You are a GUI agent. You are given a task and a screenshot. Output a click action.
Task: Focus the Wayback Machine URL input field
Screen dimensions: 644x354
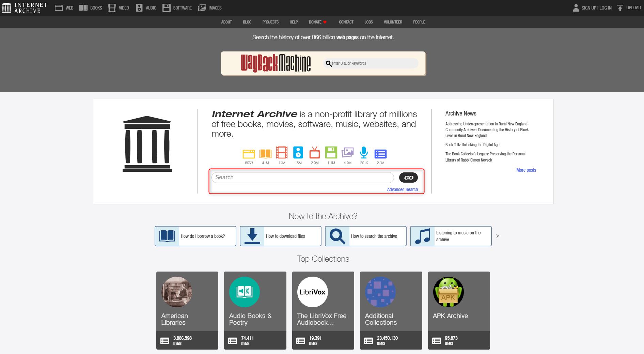tap(373, 63)
